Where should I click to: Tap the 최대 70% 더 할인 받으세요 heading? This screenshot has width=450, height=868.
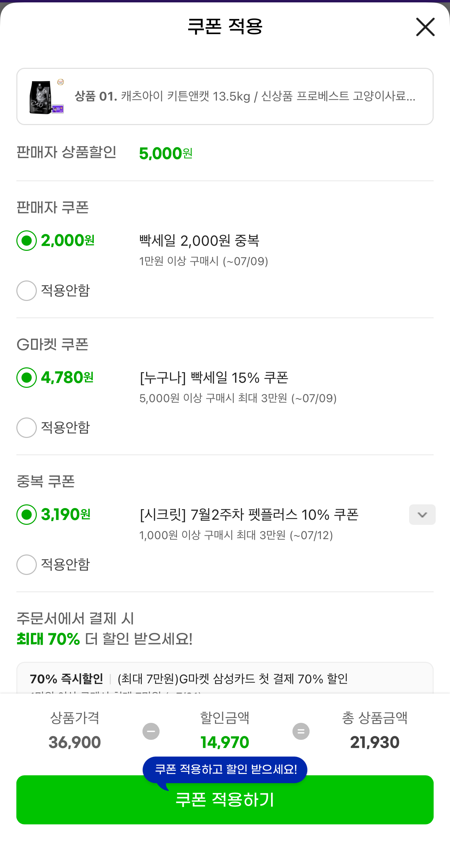coord(105,639)
